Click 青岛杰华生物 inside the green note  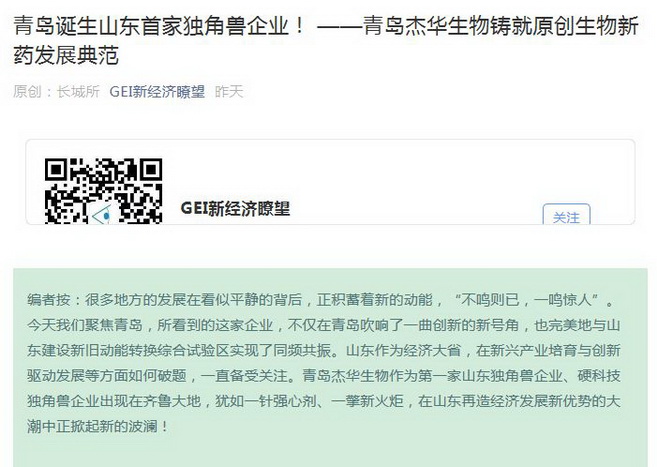345,376
